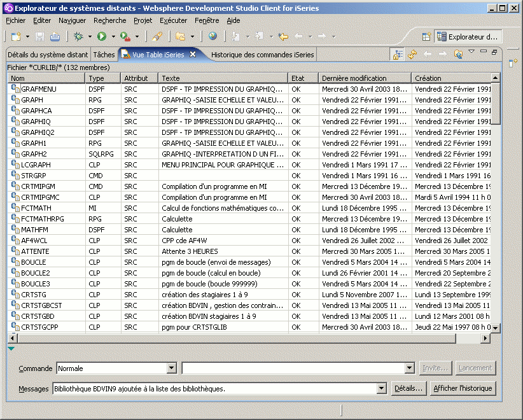
Task: Click the lock icon in the table view toolbar
Action: point(397,54)
